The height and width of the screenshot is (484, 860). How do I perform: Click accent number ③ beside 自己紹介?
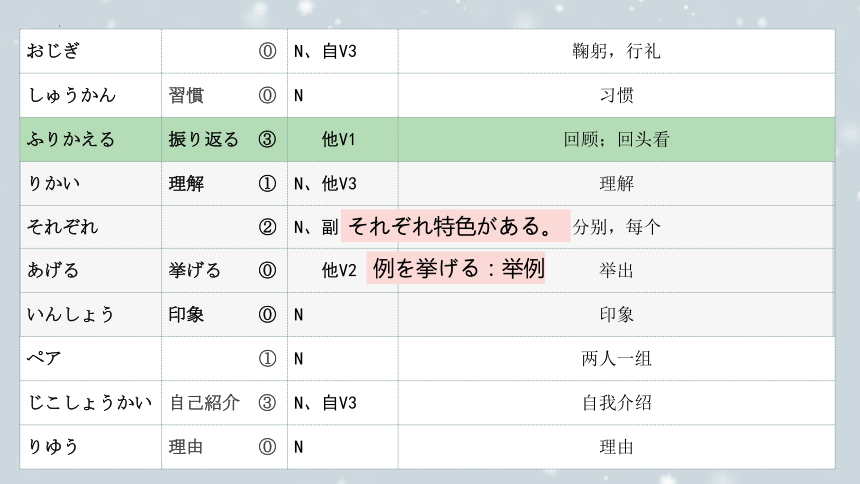[x=267, y=403]
